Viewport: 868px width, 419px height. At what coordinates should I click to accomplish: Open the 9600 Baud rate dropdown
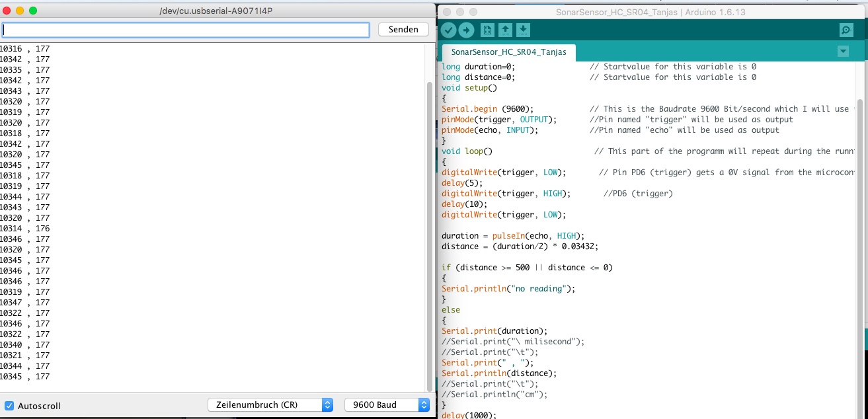click(x=387, y=404)
